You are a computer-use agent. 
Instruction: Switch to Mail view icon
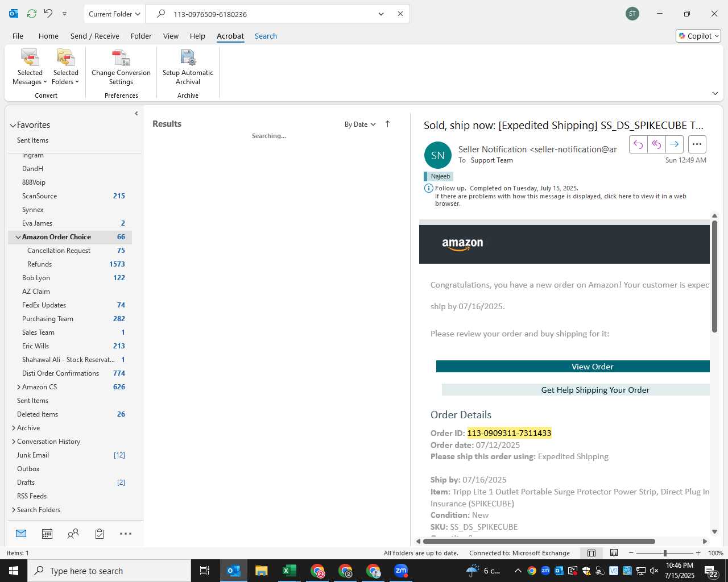pyautogui.click(x=21, y=534)
